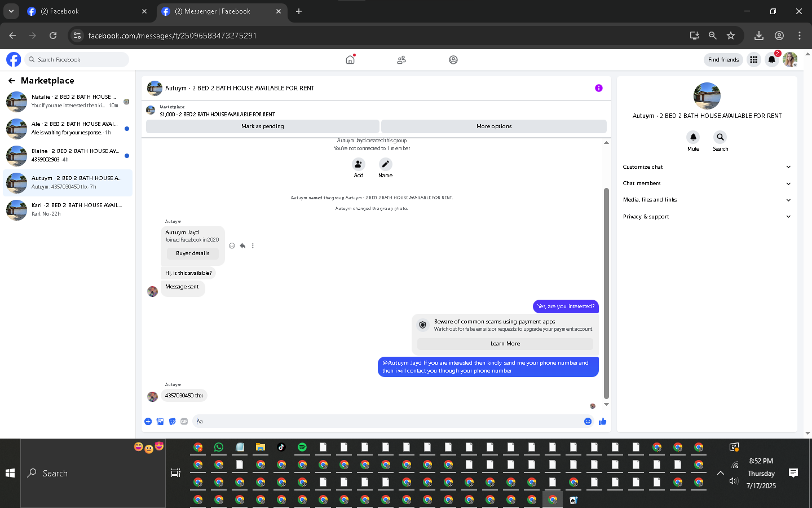
Task: Open the Groups icon in top navigation
Action: pyautogui.click(x=453, y=59)
